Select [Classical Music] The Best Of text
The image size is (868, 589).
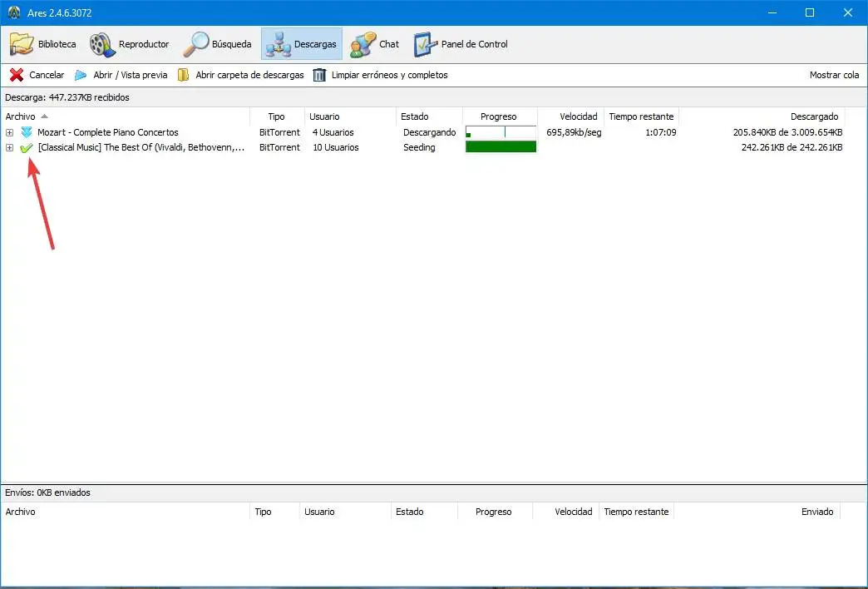click(141, 147)
